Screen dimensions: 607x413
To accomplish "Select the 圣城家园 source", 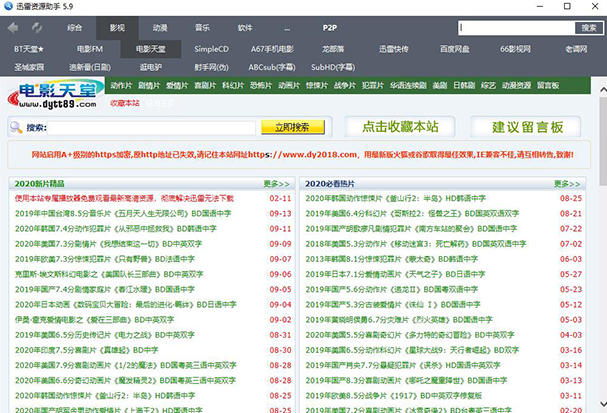I will (x=29, y=67).
